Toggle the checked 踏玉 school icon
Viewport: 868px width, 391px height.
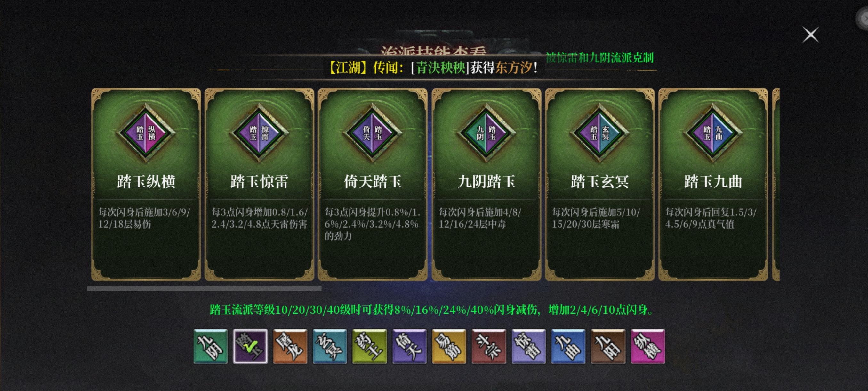tap(250, 346)
